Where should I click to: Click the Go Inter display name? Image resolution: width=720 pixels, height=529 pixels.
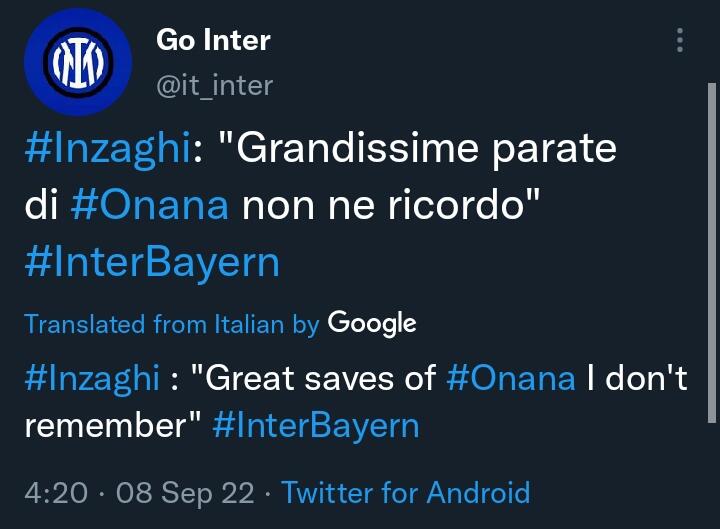click(x=213, y=41)
